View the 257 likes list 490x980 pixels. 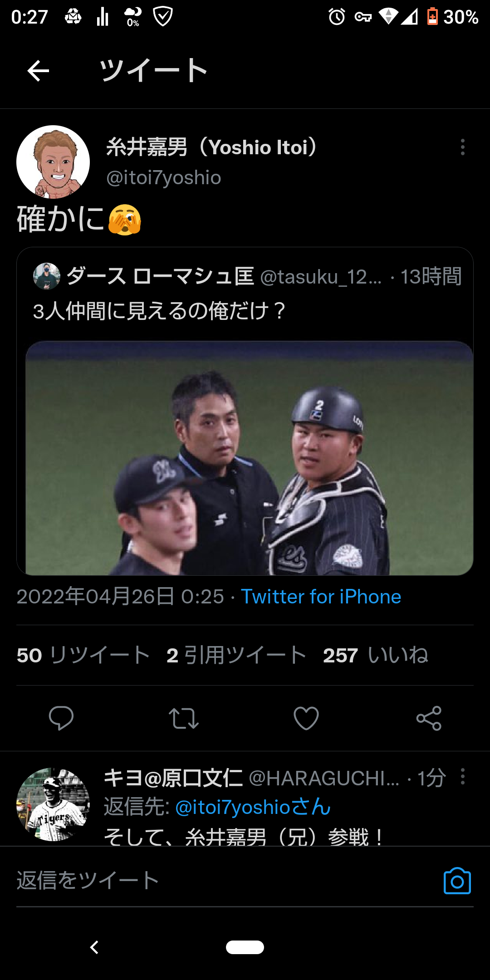coord(376,655)
